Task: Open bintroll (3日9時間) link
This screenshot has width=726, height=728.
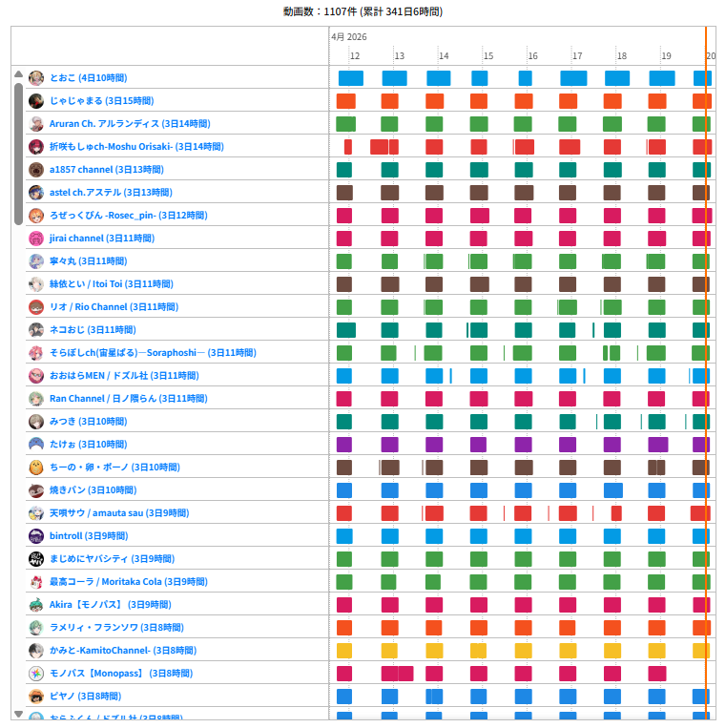Action: [89, 536]
